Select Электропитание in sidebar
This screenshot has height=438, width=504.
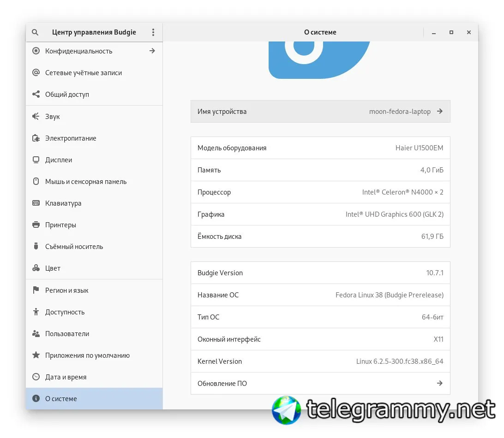(x=94, y=138)
